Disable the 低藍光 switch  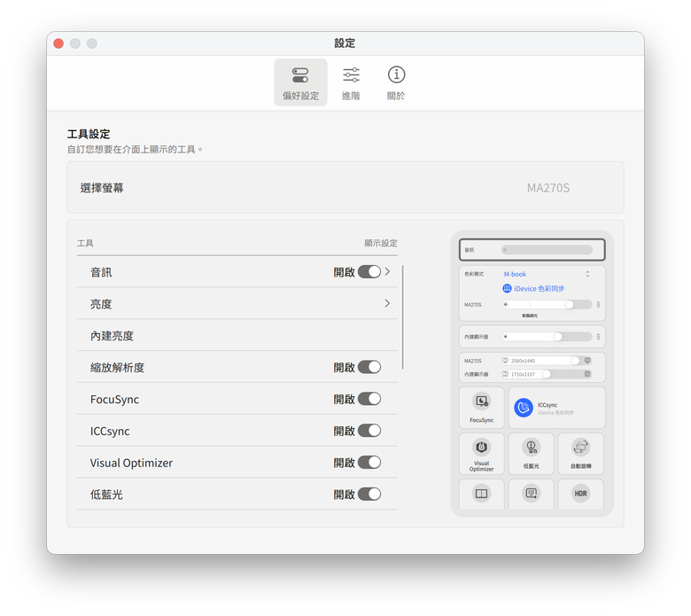[x=369, y=495]
